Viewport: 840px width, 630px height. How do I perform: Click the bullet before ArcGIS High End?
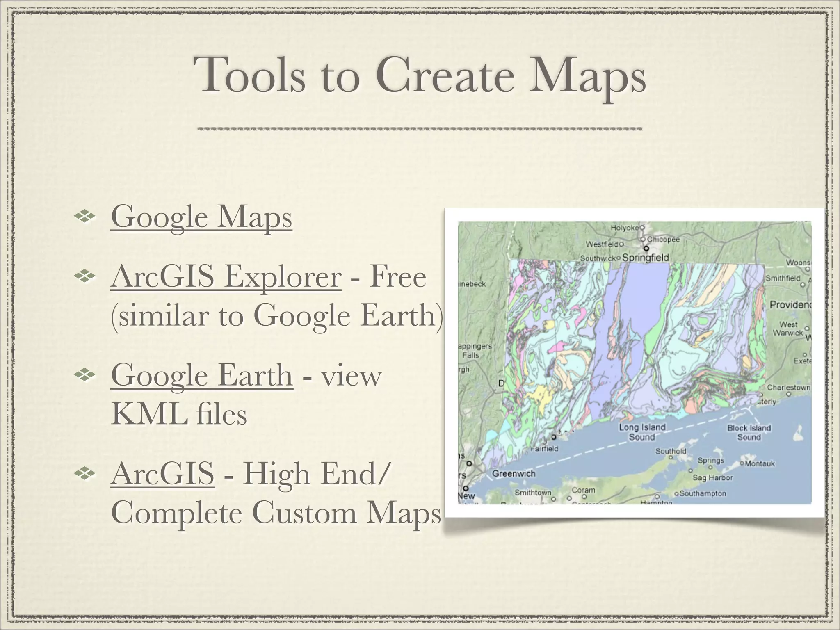click(x=84, y=474)
